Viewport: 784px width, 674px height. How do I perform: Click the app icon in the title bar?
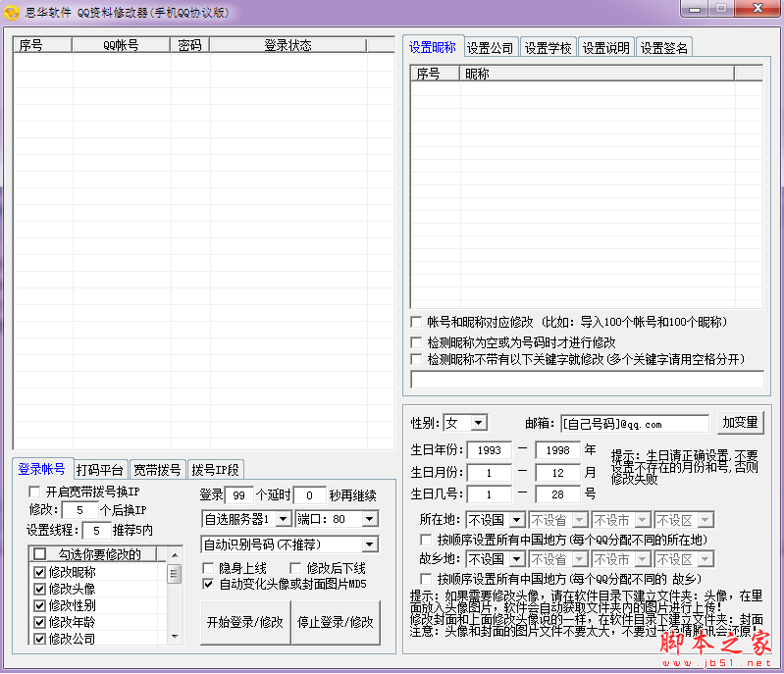12,10
